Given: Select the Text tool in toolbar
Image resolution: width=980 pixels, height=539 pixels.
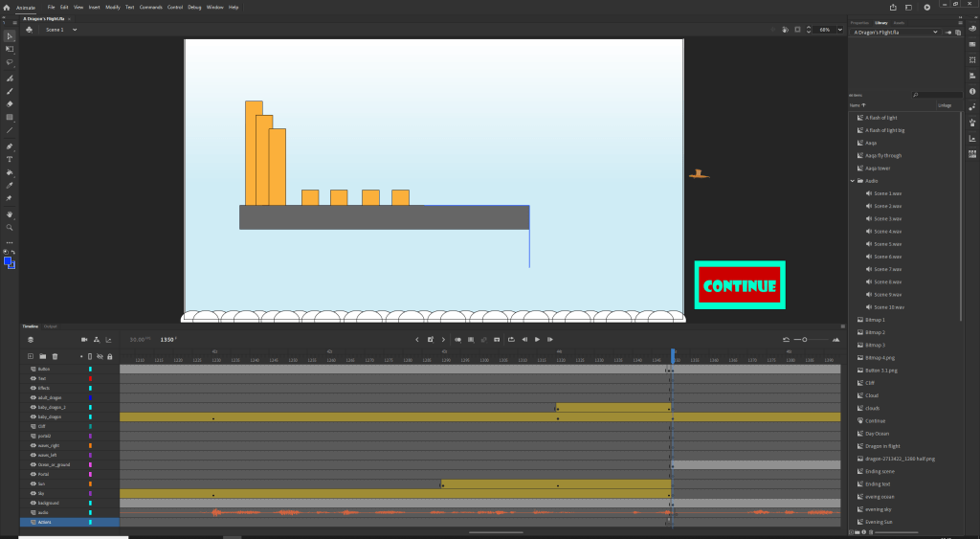Looking at the screenshot, I should coord(10,158).
